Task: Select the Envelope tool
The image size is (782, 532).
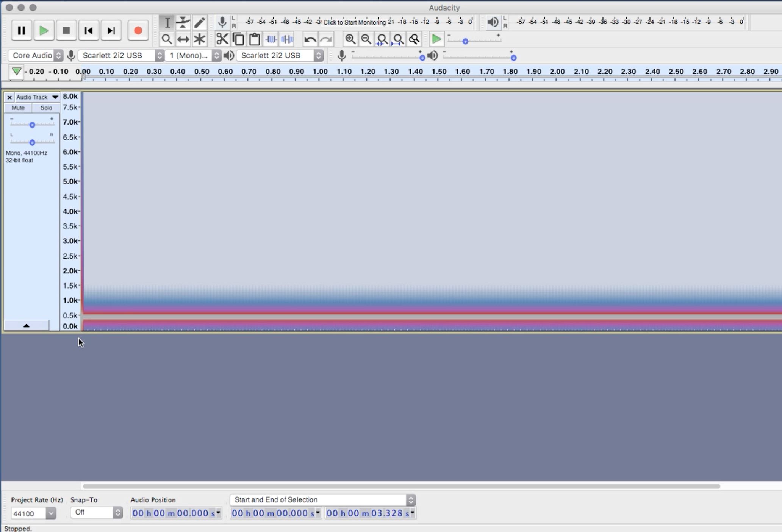Action: 183,23
